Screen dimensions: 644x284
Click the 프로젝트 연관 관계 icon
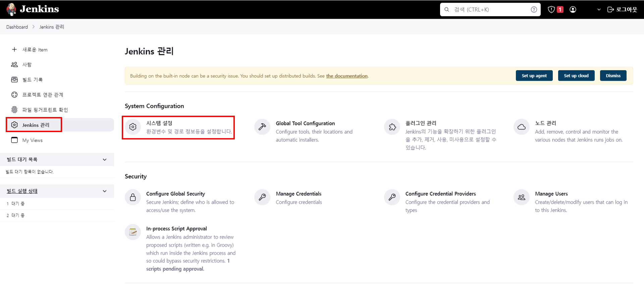point(14,95)
